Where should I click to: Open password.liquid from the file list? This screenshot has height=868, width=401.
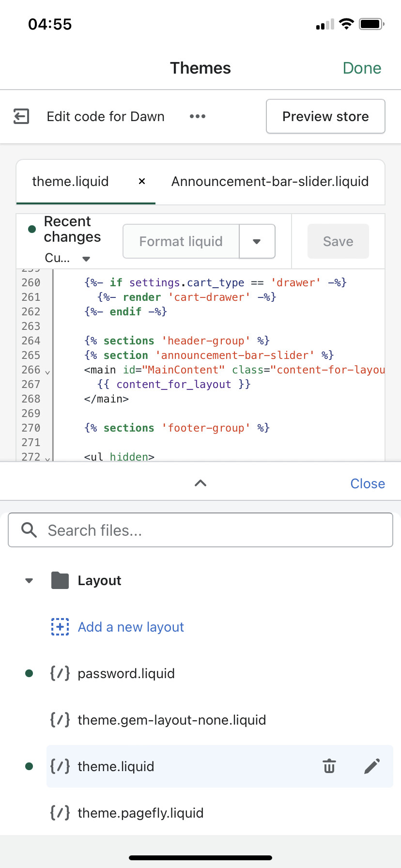(126, 673)
